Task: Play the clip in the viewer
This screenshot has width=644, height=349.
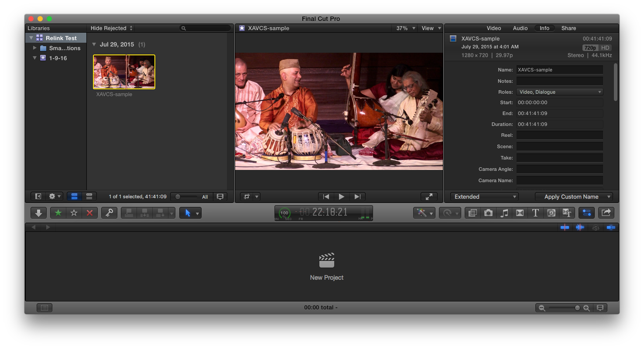Action: [342, 197]
